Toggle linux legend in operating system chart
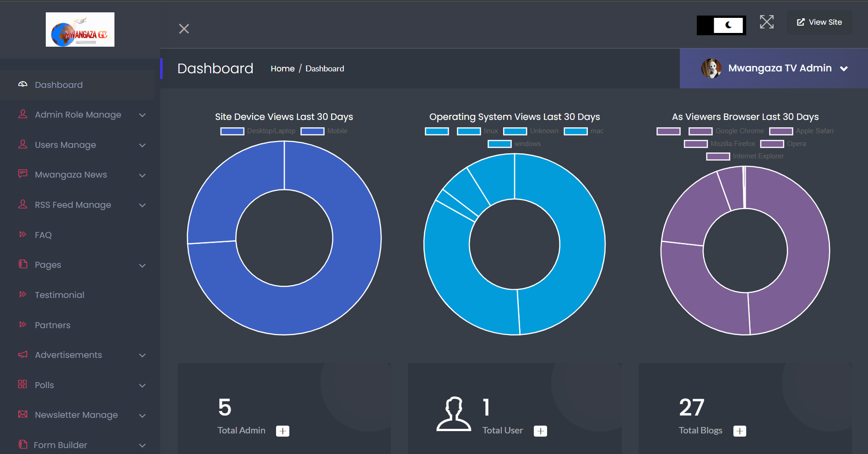 point(477,131)
